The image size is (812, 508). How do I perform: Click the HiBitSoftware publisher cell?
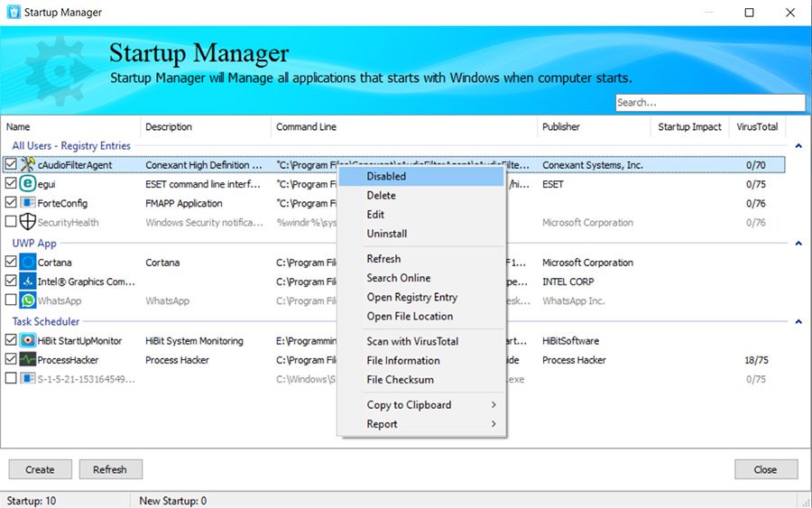571,341
